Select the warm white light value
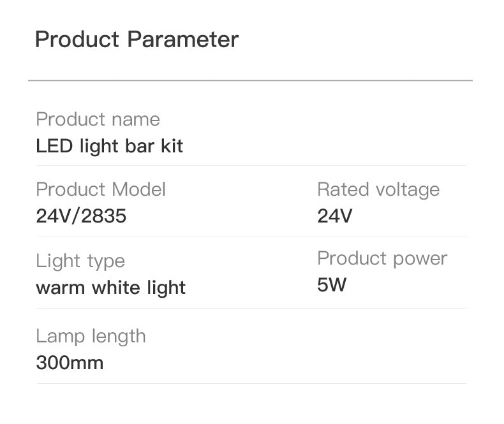 click(110, 288)
